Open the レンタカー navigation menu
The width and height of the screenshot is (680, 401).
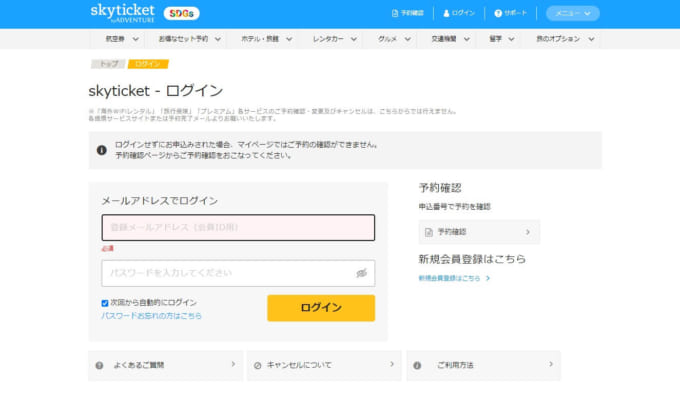tap(334, 39)
